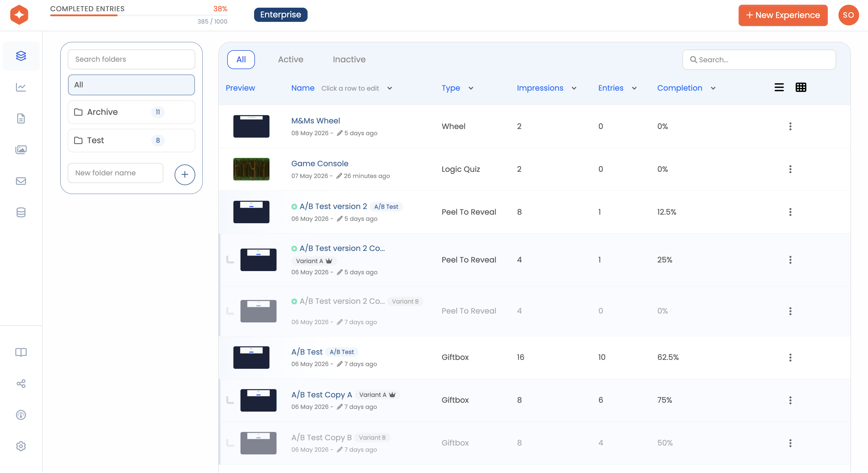The width and height of the screenshot is (868, 473).
Task: Open three-dot menu for A/B Test Copy B
Action: (790, 443)
